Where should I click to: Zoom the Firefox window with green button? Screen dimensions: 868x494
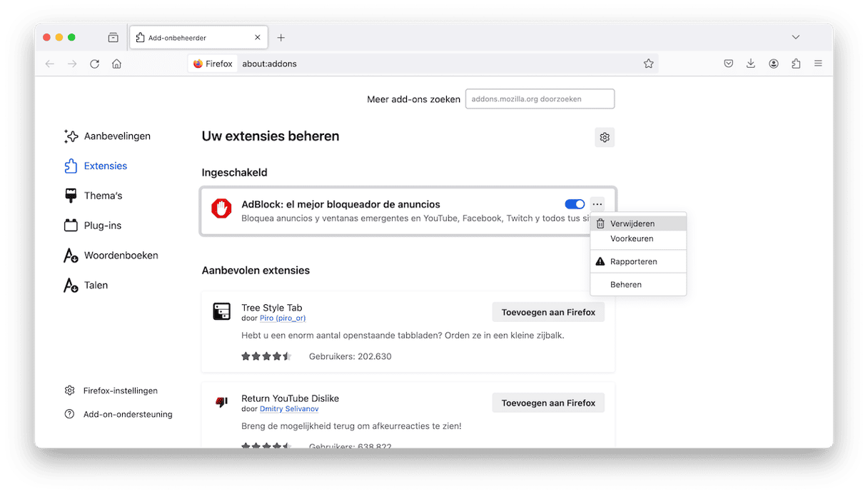point(71,37)
